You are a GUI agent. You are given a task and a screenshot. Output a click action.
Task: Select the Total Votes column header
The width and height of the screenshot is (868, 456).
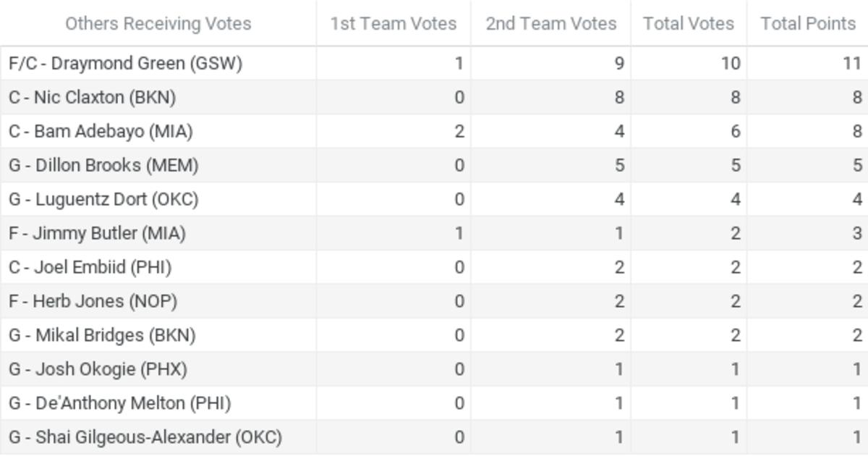pyautogui.click(x=689, y=24)
